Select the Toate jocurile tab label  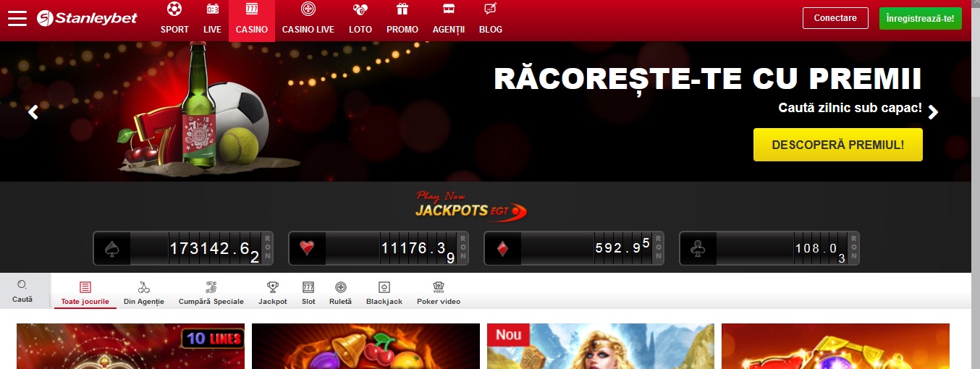[85, 301]
